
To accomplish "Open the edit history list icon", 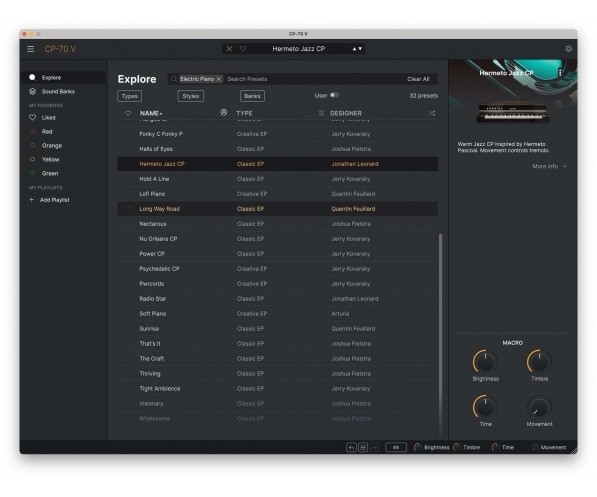I will 363,447.
